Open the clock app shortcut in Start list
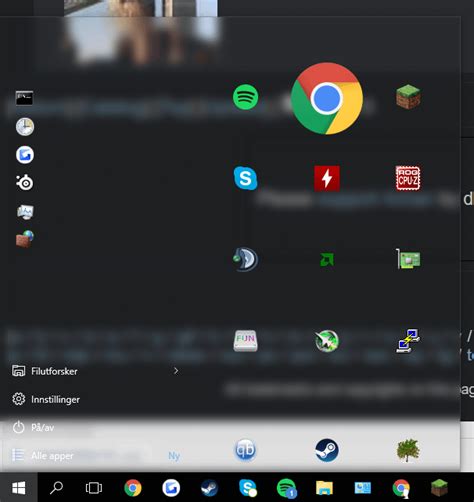The height and width of the screenshot is (502, 474). (x=25, y=127)
